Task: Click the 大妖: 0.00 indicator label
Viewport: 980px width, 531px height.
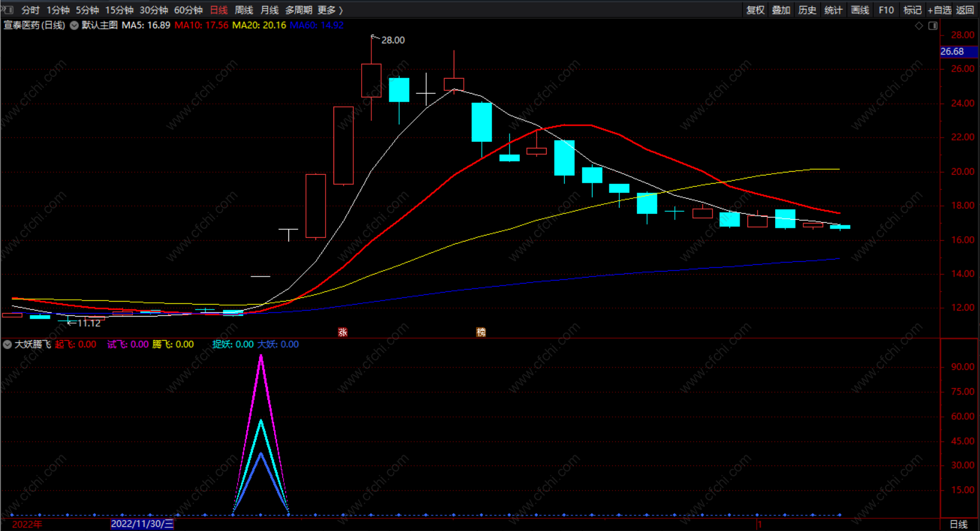Action: point(278,344)
